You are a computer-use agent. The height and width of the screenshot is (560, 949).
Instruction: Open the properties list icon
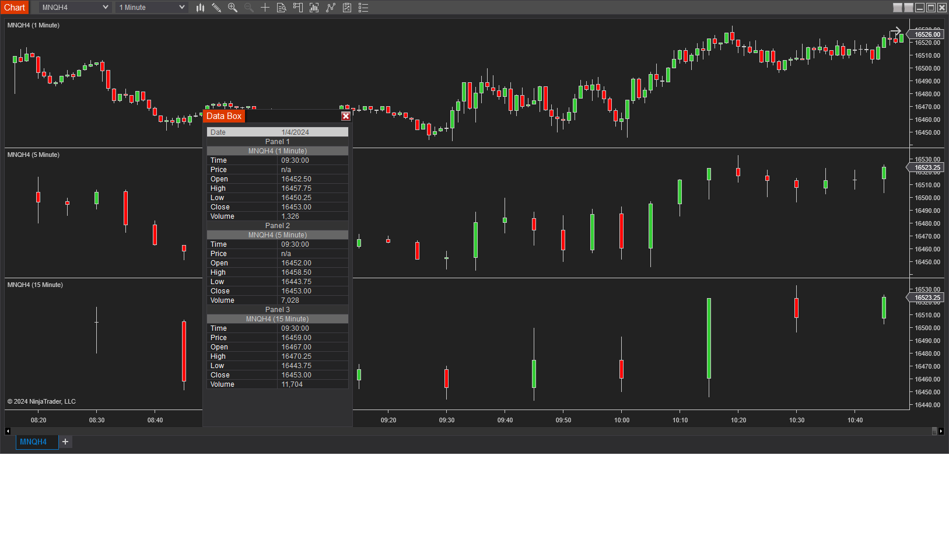363,8
